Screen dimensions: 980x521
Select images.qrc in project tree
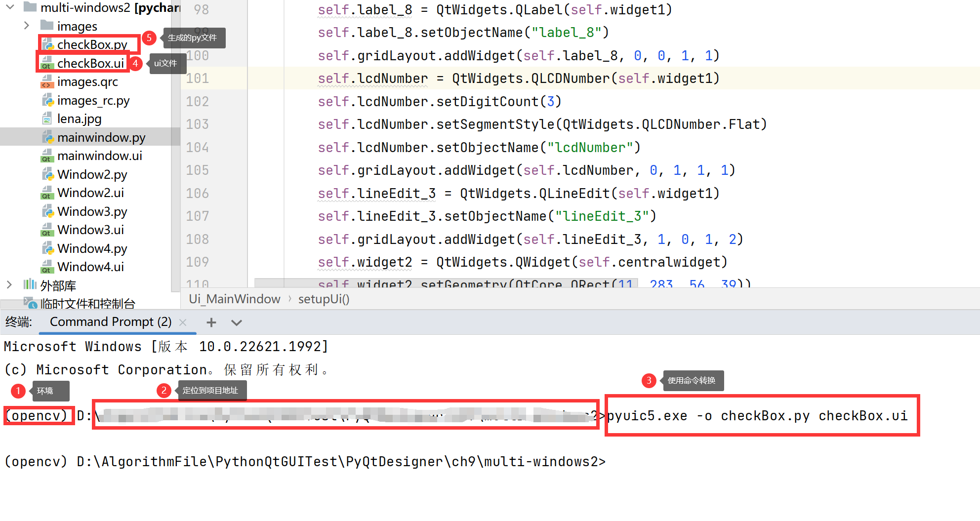(87, 81)
